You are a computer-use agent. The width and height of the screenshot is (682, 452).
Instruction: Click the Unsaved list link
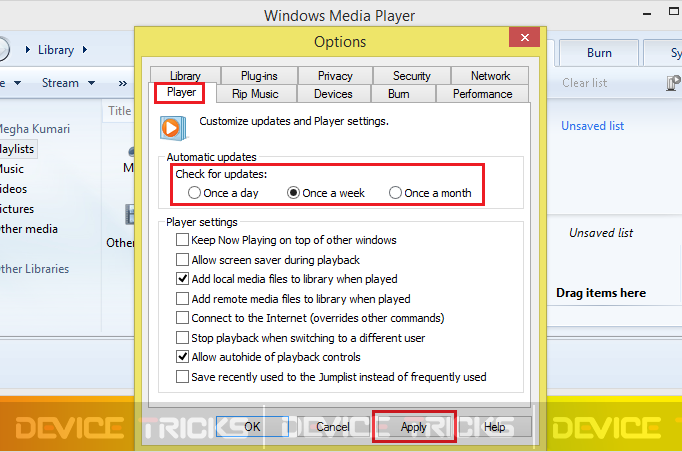[592, 126]
